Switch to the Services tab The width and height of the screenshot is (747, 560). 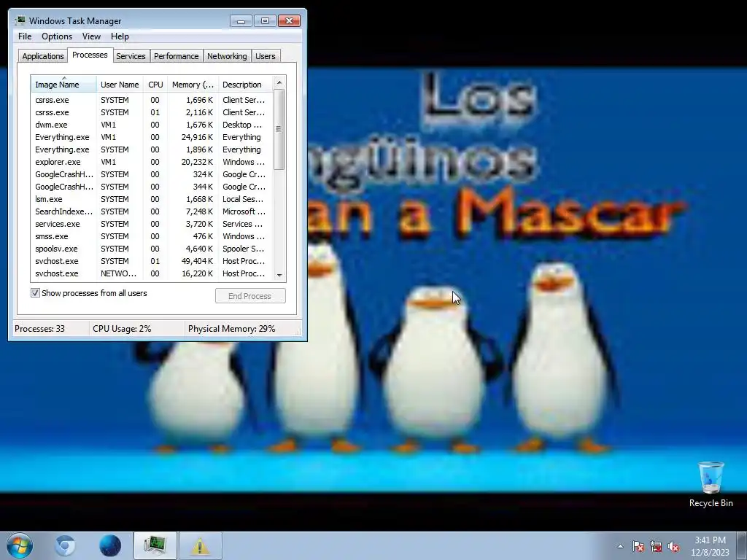coord(131,56)
